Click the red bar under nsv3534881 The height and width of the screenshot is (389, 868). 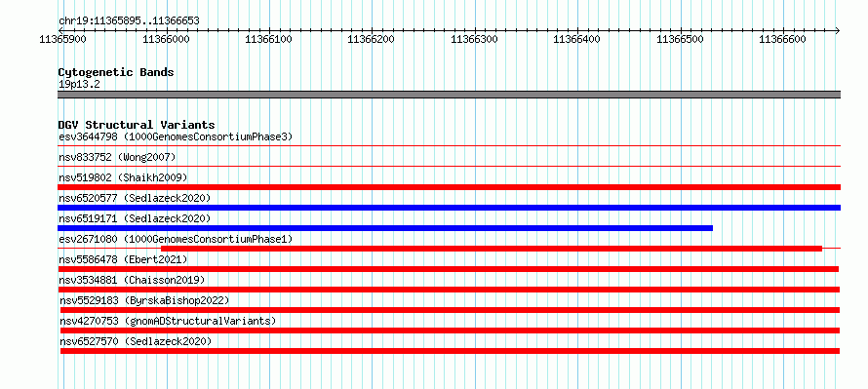[x=449, y=290]
